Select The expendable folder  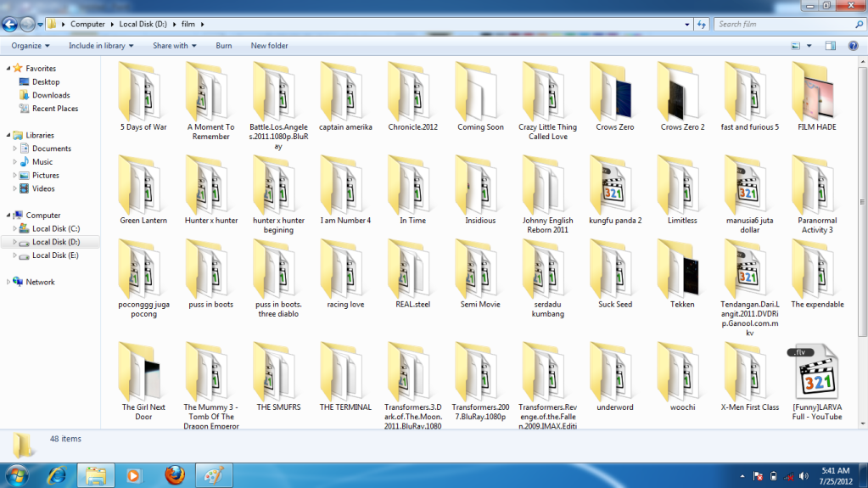tap(817, 275)
